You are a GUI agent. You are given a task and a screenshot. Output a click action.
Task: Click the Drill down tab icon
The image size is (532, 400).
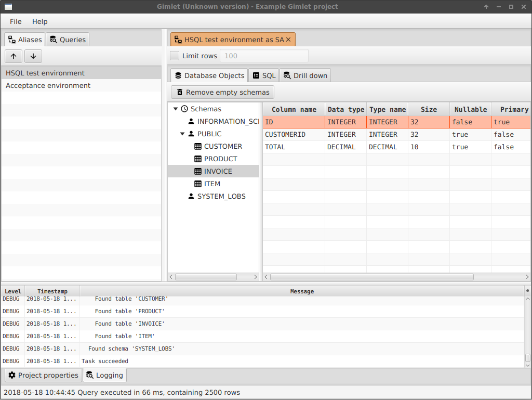tap(287, 75)
